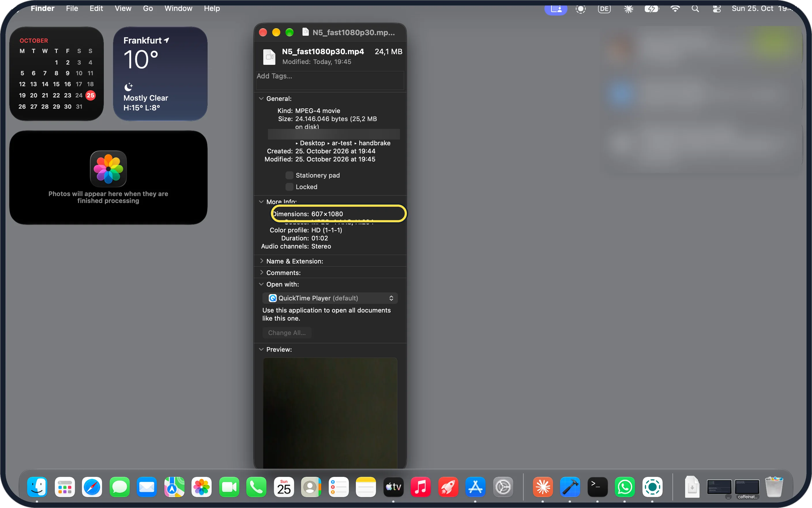The width and height of the screenshot is (812, 508).
Task: Open Mail app in dock
Action: (x=147, y=487)
